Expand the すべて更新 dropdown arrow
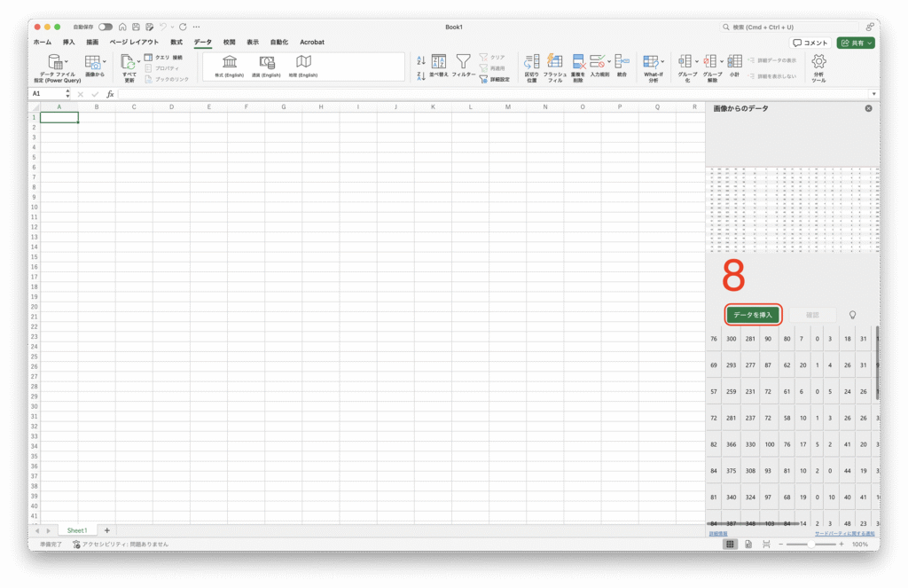Image resolution: width=908 pixels, height=588 pixels. click(x=138, y=61)
